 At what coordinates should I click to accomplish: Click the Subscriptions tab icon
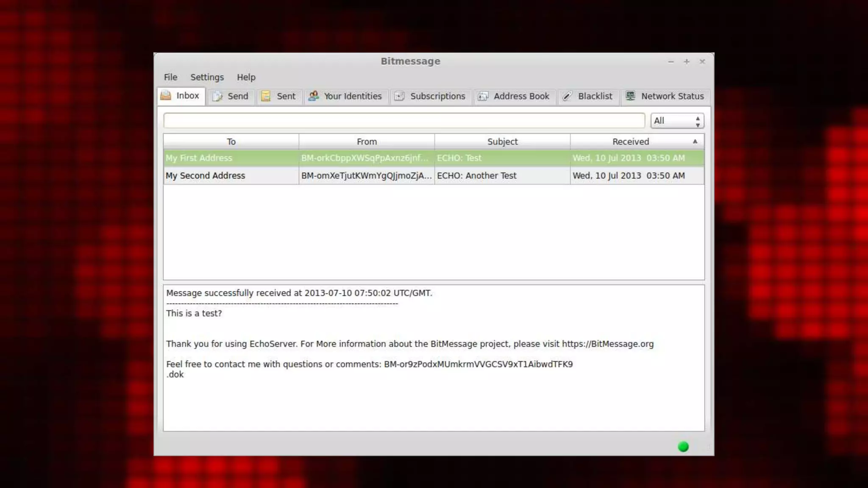click(x=399, y=97)
